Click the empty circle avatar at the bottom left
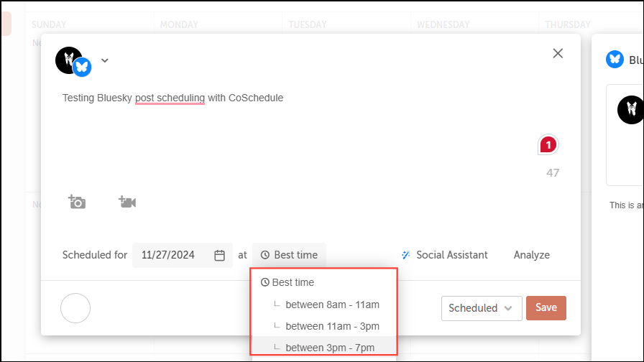Screen dimensions: 644x362 click(75, 308)
